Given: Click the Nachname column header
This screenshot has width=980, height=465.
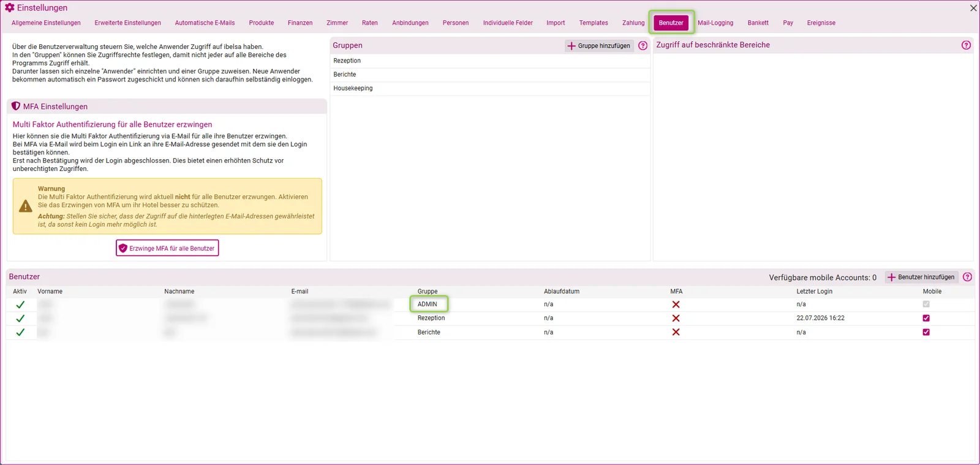Looking at the screenshot, I should tap(179, 292).
